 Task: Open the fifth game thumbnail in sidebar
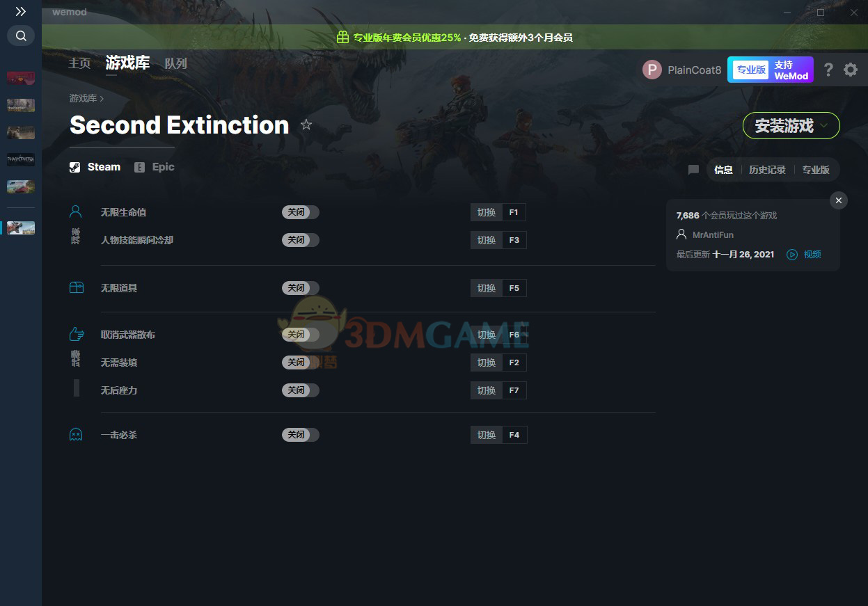(x=21, y=186)
